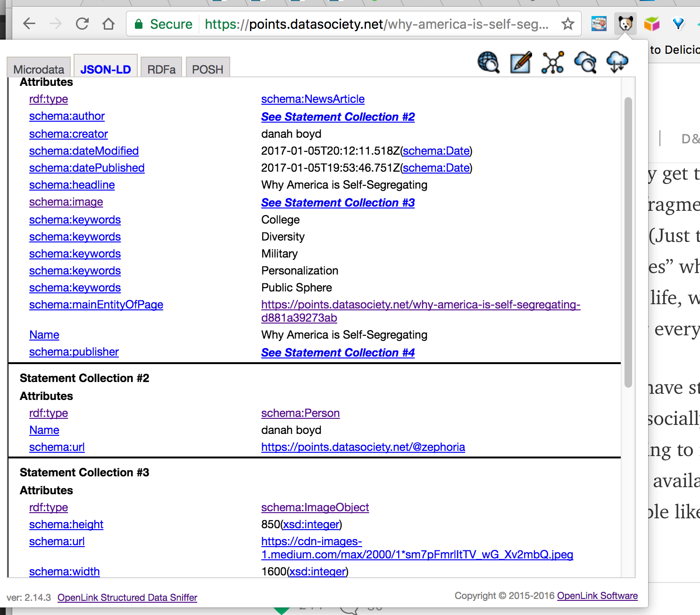Viewport: 700px width, 615px height.
Task: Follow the schema:NewsArticle link
Action: [x=313, y=99]
